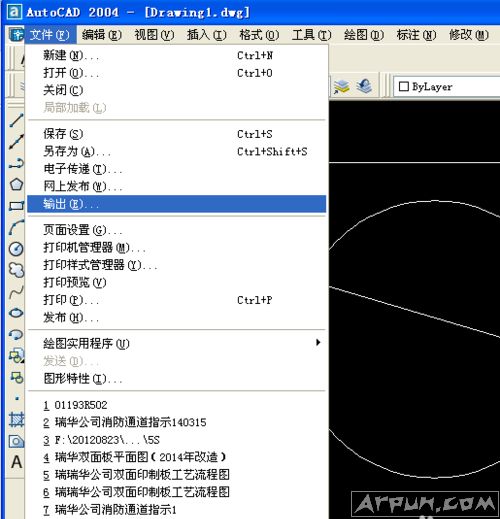Select the Point tool
The height and width of the screenshot is (519, 500).
[x=17, y=398]
